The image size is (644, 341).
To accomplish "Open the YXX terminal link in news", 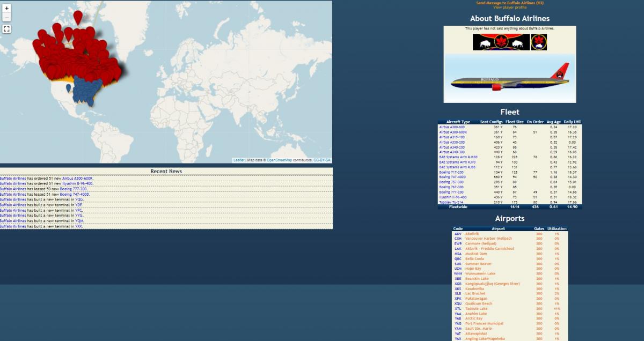I will [x=79, y=226].
